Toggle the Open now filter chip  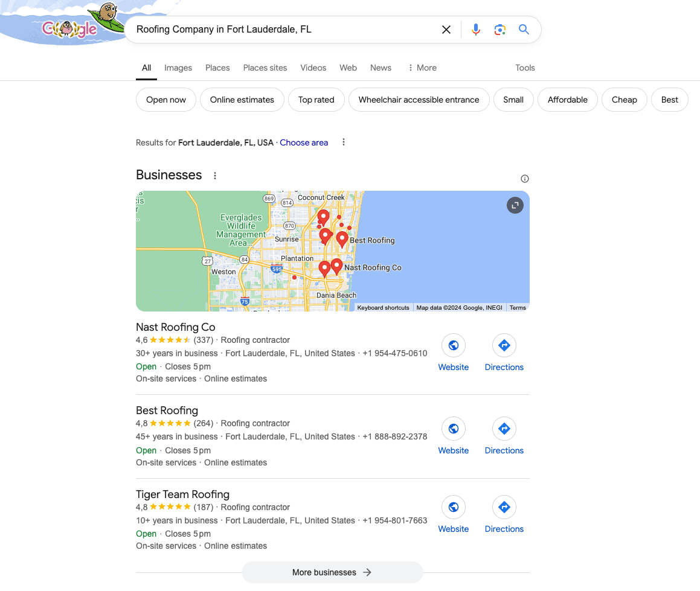[166, 100]
